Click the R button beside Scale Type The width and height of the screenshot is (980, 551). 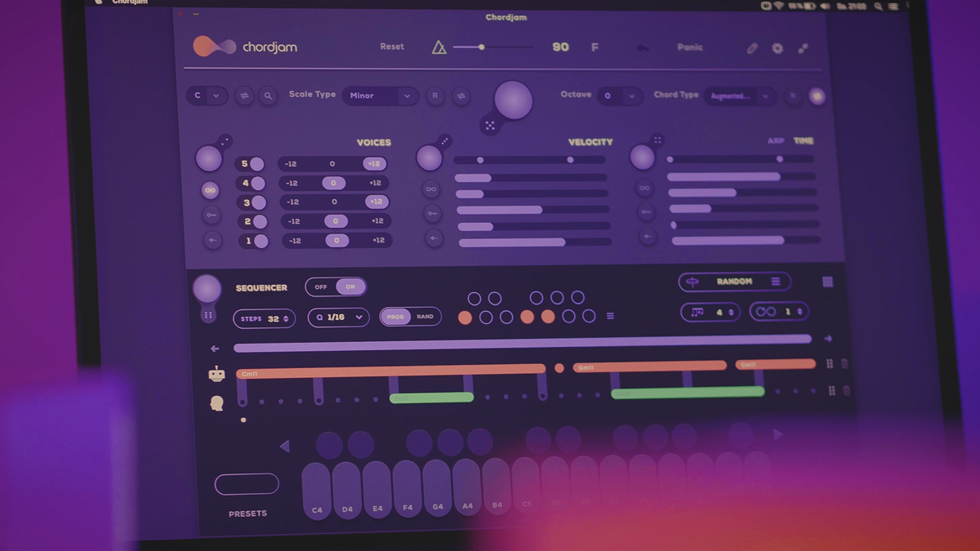435,96
